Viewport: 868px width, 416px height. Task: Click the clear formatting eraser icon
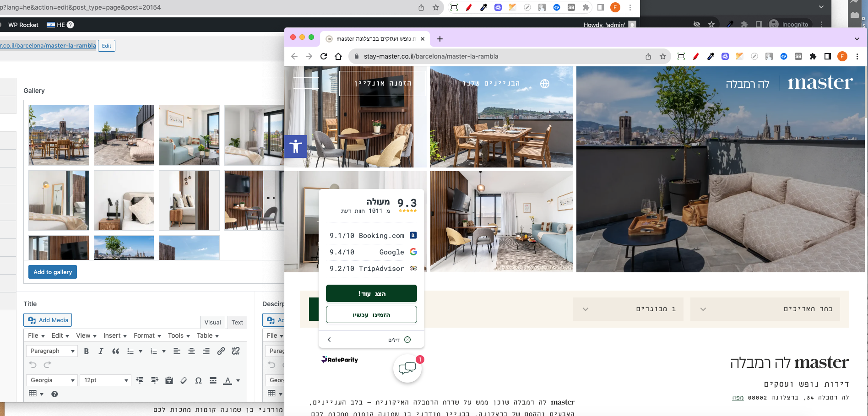click(184, 380)
